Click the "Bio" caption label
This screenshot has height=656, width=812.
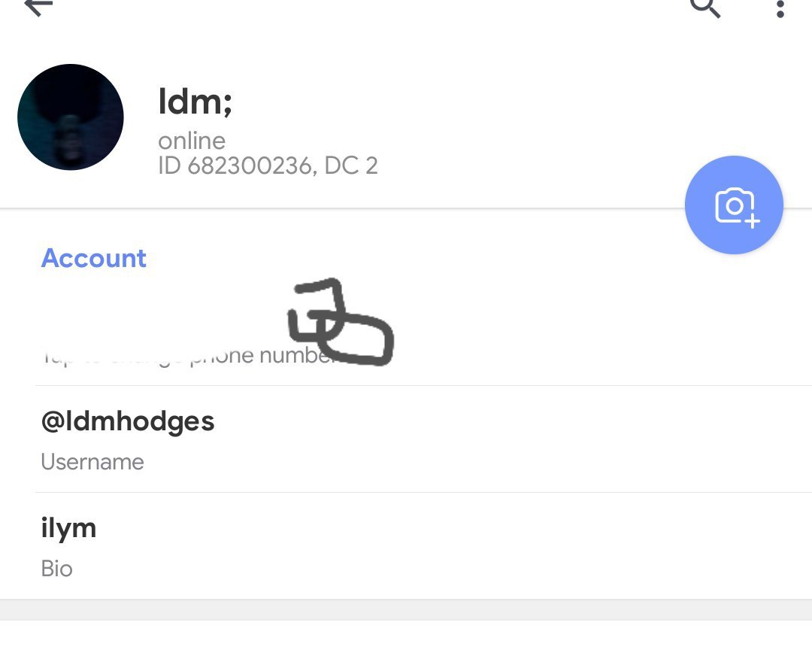click(x=56, y=569)
